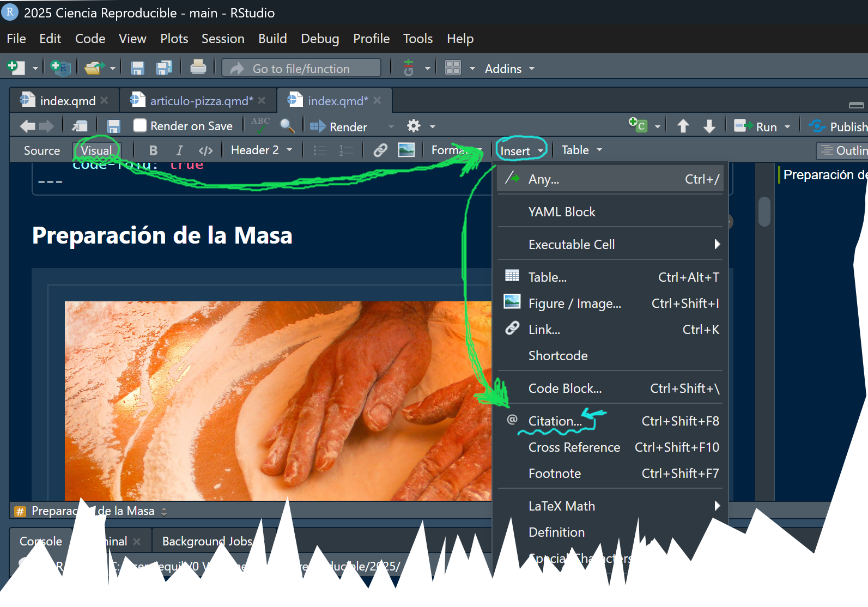Toggle italic text formatting

tap(179, 150)
